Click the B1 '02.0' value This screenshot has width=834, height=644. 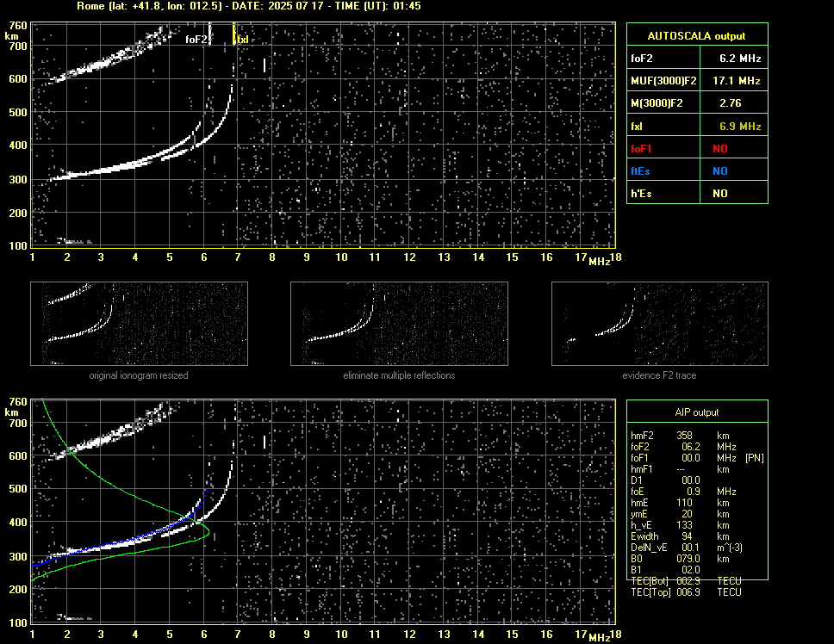tap(691, 570)
